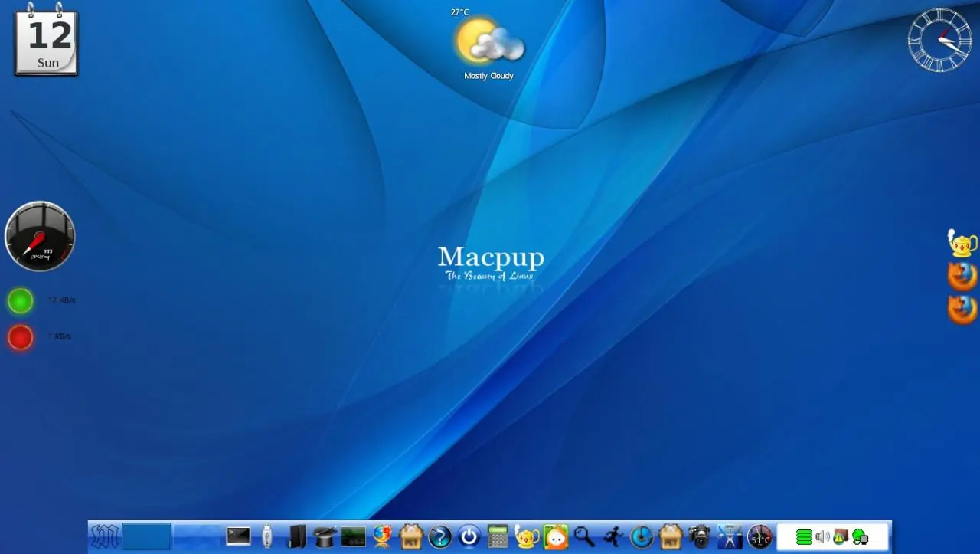Screen dimensions: 980x554
Task: Open the desktop teapot launcher
Action: pos(962,243)
